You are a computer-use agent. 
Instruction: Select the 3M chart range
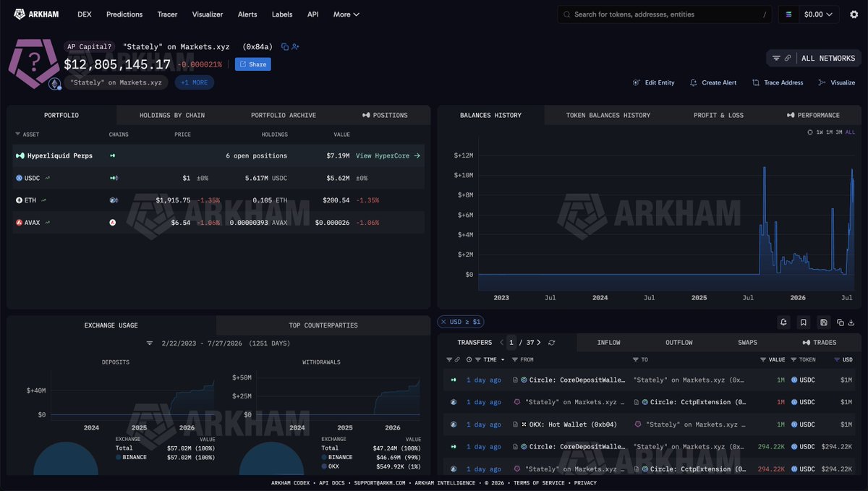(840, 132)
